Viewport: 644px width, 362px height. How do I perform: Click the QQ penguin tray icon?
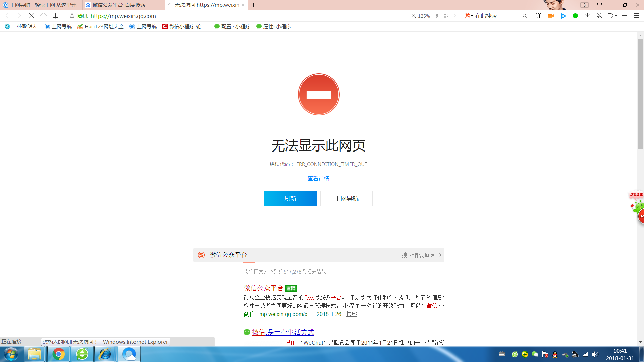tap(555, 354)
